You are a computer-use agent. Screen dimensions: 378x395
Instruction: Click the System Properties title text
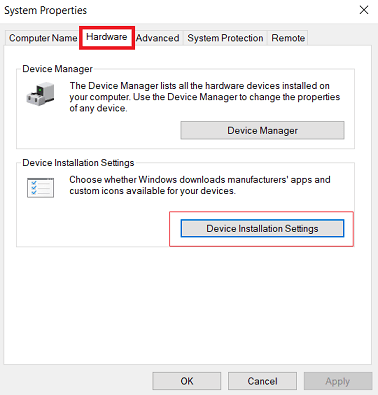[x=45, y=10]
